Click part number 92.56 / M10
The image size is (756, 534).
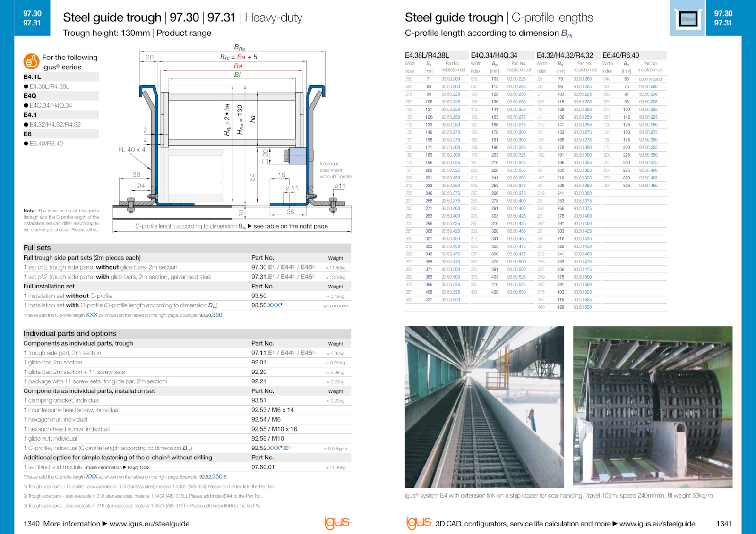pos(267,439)
